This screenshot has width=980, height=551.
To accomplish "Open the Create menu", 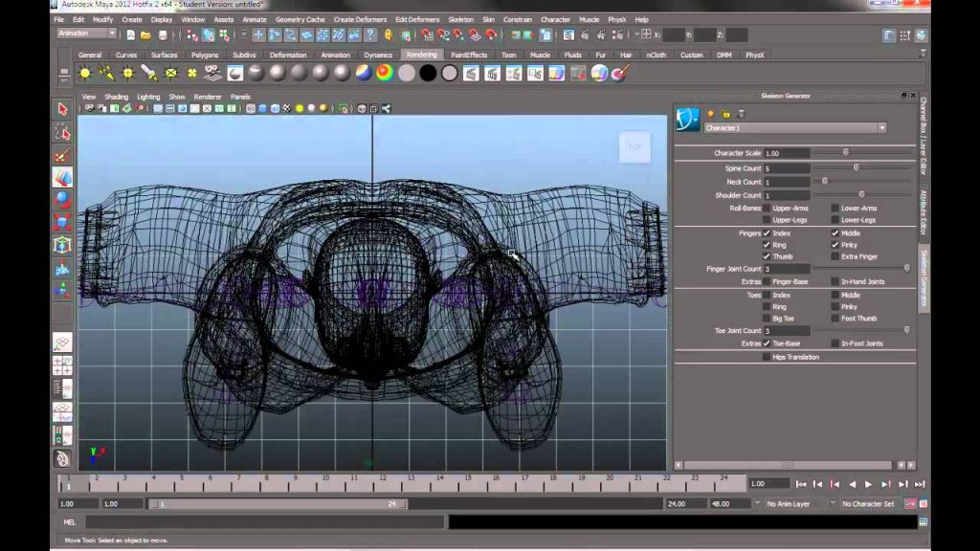I will point(132,19).
